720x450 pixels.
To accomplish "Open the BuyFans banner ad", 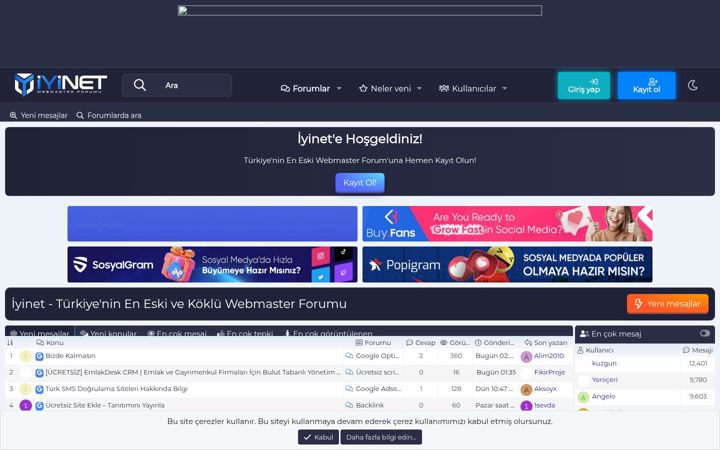I will [507, 224].
